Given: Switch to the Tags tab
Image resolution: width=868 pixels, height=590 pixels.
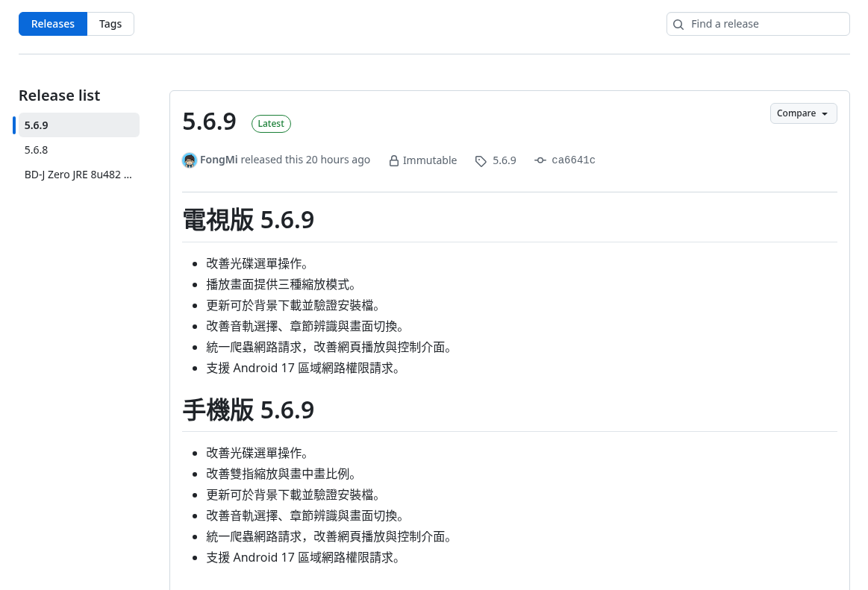Looking at the screenshot, I should 110,24.
